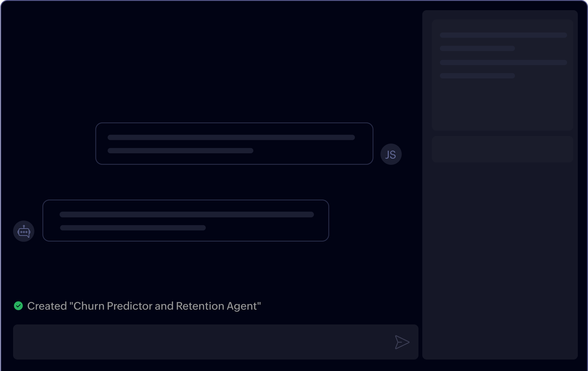Click the robot agent avatar icon

point(24,231)
